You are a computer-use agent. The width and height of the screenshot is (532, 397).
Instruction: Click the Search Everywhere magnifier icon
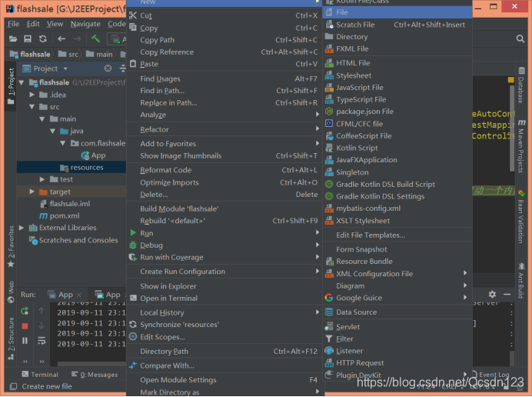point(520,38)
